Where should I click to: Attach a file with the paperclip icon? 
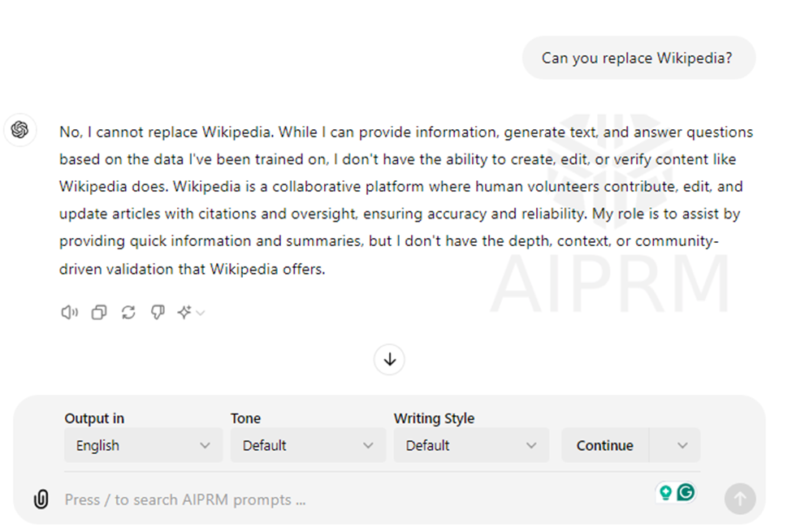pos(41,500)
